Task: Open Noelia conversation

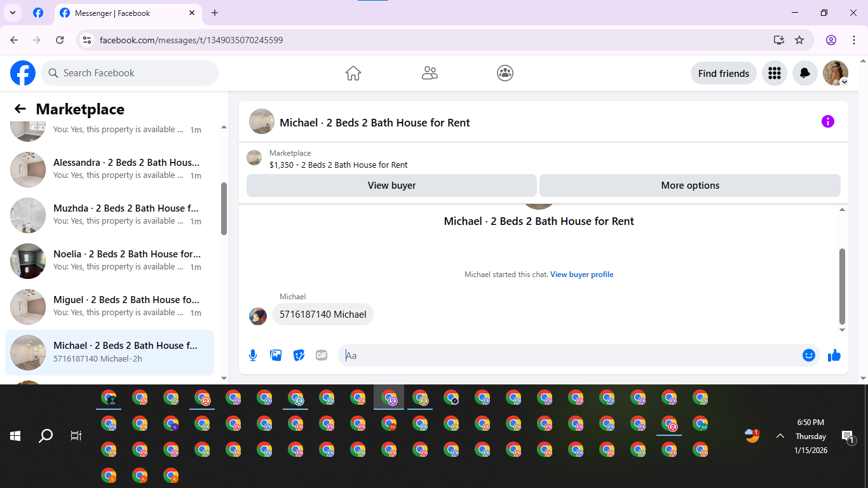Action: point(109,261)
